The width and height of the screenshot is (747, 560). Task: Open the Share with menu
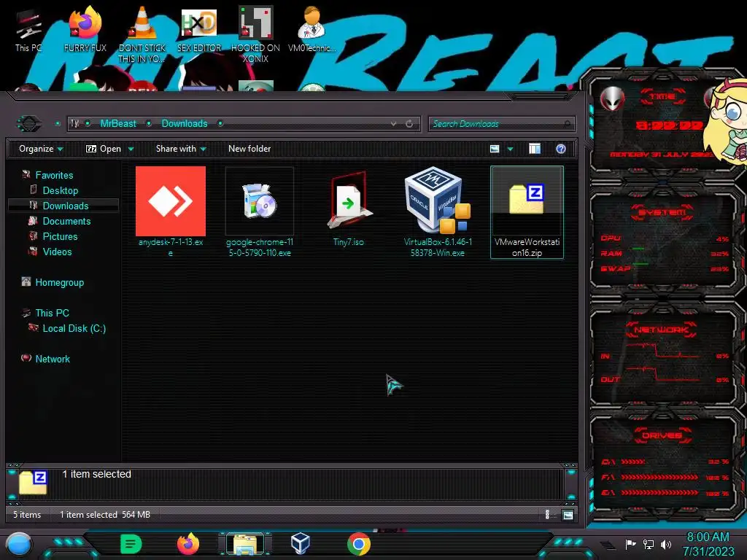click(181, 149)
